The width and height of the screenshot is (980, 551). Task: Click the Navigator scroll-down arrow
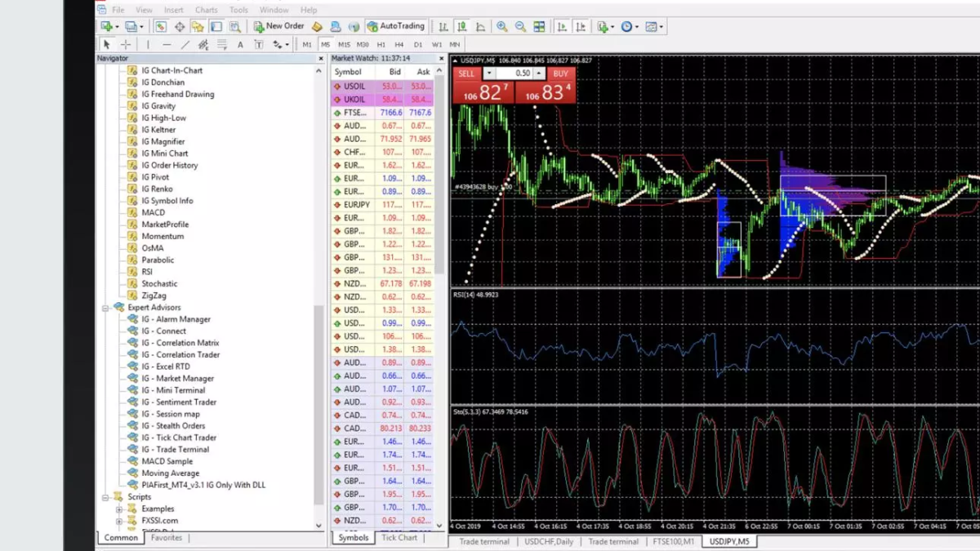coord(319,525)
